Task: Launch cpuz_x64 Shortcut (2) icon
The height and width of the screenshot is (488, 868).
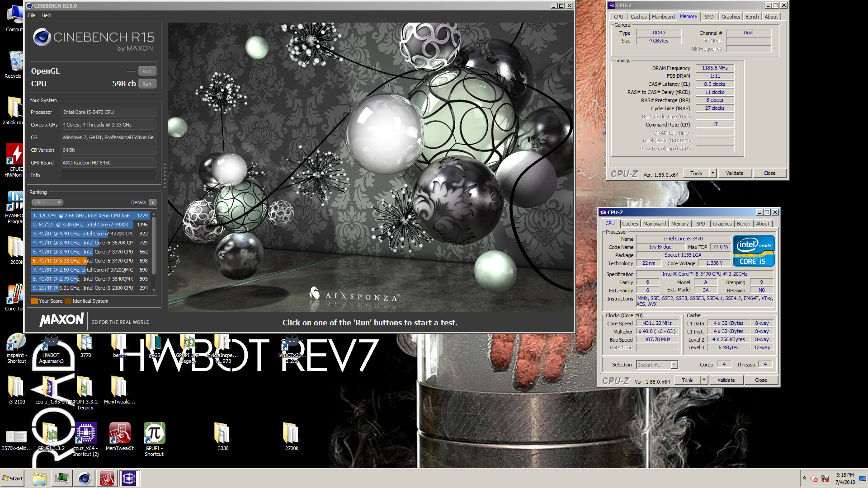Action: 85,440
